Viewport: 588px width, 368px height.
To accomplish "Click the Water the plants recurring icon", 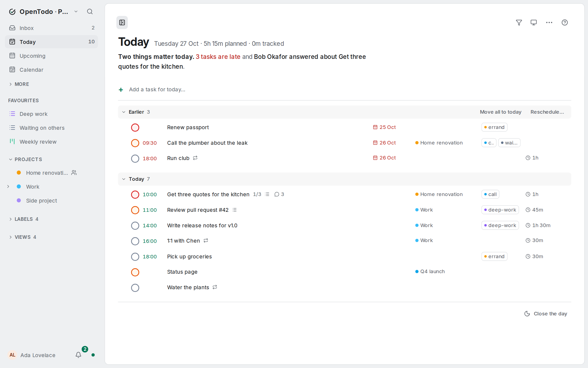I will click(215, 287).
